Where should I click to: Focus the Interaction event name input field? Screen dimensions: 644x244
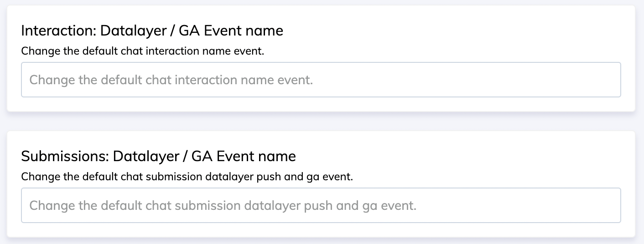click(321, 80)
